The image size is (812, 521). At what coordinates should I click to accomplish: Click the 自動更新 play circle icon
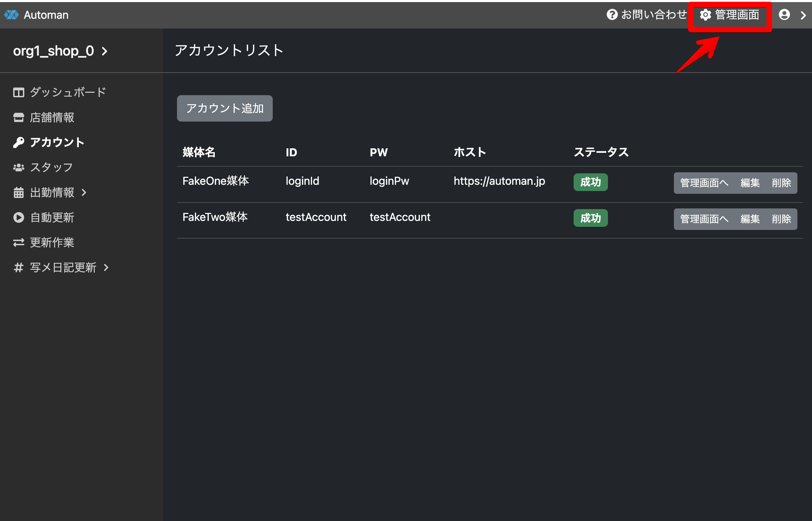click(18, 217)
